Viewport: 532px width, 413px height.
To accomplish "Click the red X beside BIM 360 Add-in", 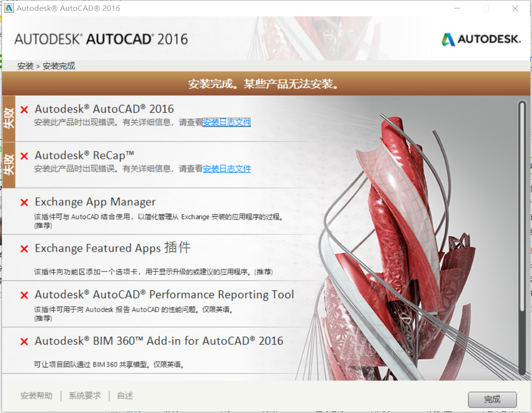I will coord(23,340).
